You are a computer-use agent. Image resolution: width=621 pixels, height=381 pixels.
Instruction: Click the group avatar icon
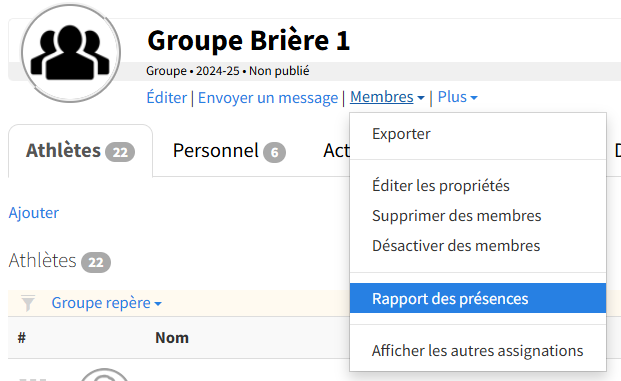[x=70, y=53]
